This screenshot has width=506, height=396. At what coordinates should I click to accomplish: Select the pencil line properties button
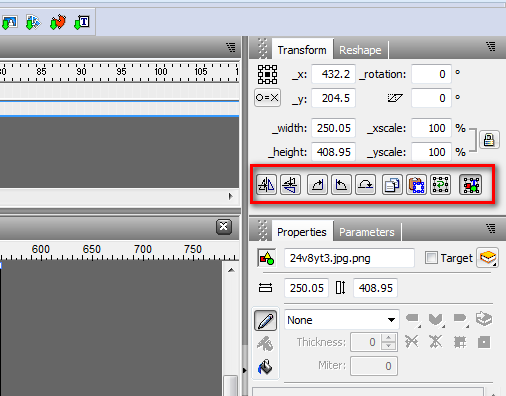tap(265, 321)
